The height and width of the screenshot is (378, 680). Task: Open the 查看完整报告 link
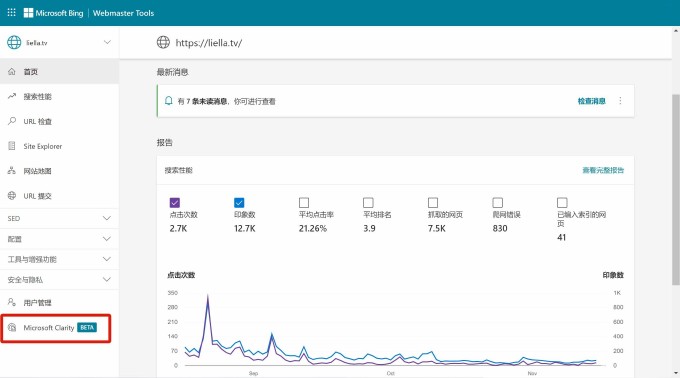click(603, 170)
